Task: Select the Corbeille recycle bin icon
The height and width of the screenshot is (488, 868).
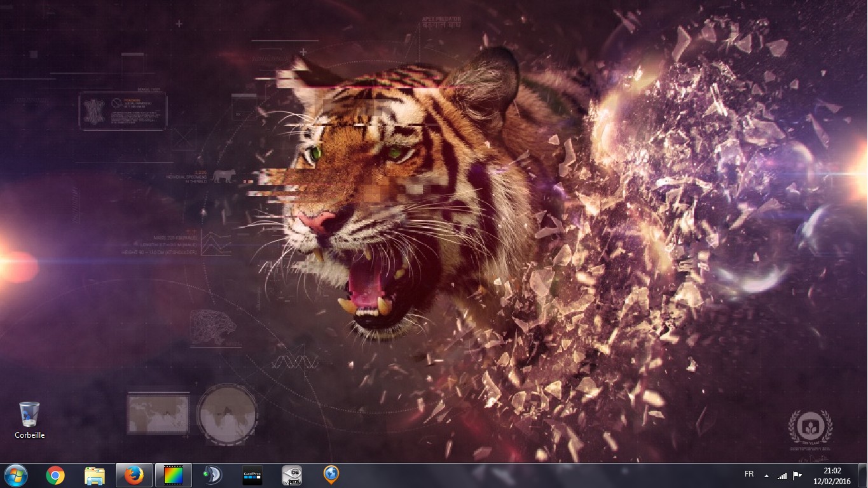Action: click(x=29, y=414)
